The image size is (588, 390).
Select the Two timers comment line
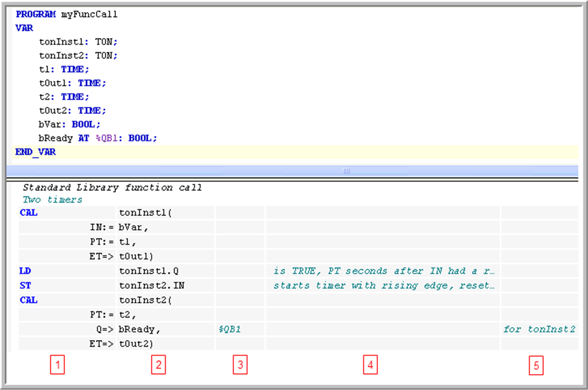(52, 199)
